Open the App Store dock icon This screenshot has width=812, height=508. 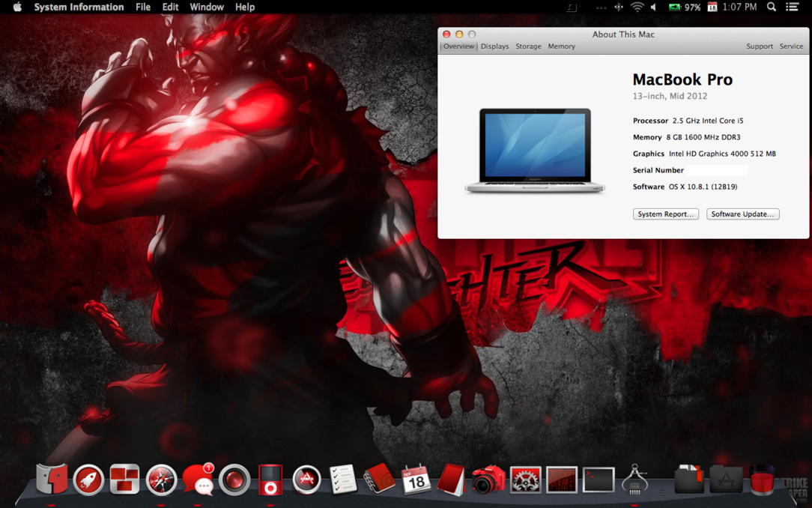click(306, 480)
